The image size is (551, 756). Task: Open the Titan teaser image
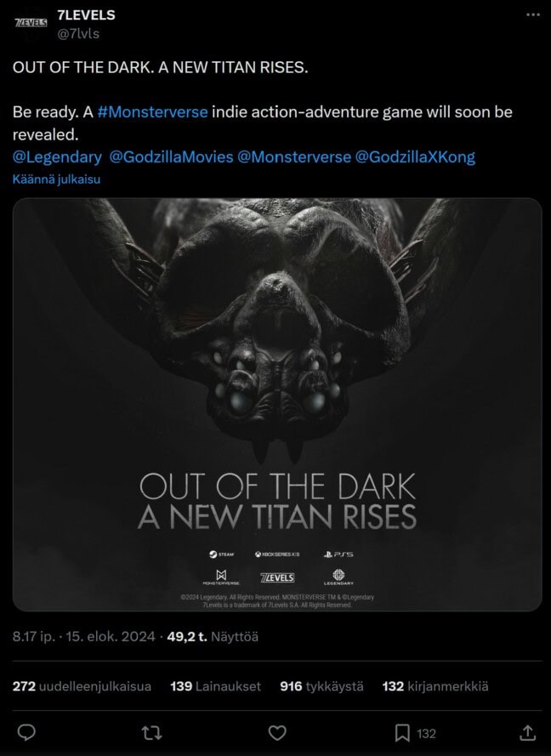point(277,405)
